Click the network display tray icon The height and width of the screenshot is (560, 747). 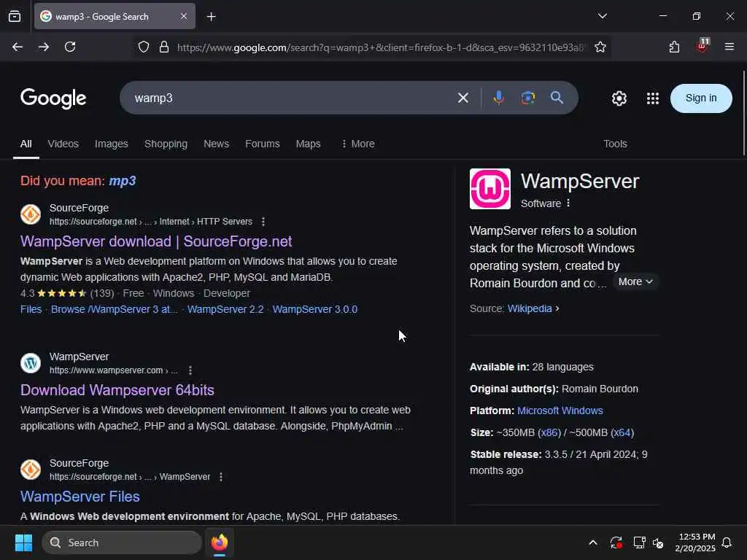(x=639, y=542)
